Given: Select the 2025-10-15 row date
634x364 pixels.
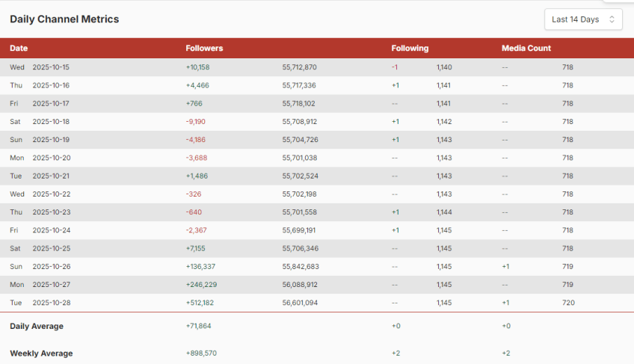Looking at the screenshot, I should pyautogui.click(x=51, y=67).
